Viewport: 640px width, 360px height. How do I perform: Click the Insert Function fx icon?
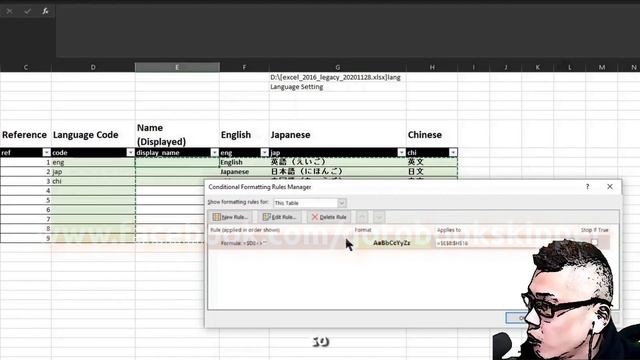point(45,11)
